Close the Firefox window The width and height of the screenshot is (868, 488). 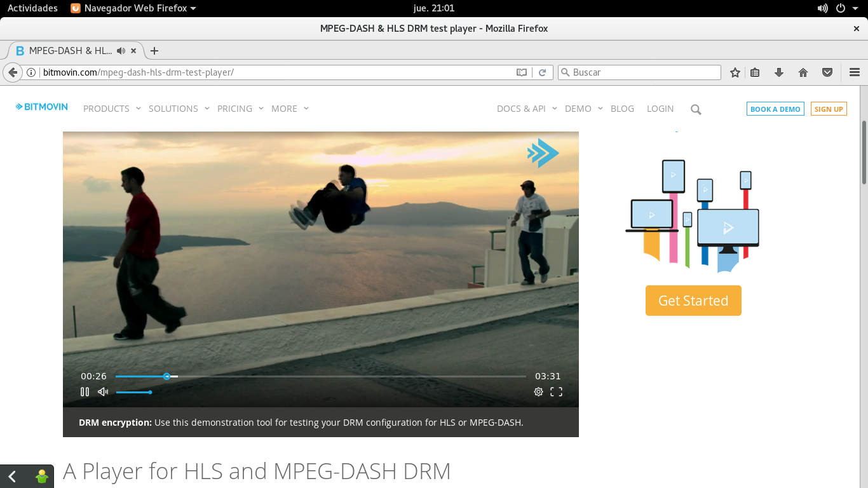[x=856, y=29]
